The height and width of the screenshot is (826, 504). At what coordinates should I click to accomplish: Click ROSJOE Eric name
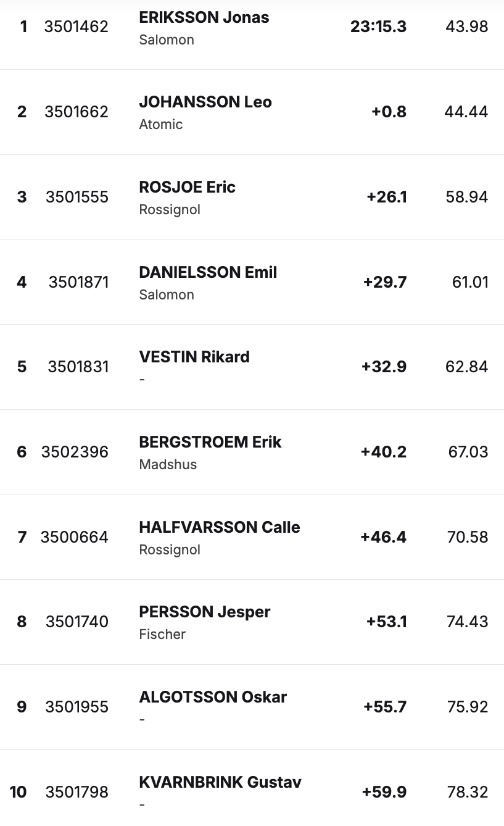[188, 187]
